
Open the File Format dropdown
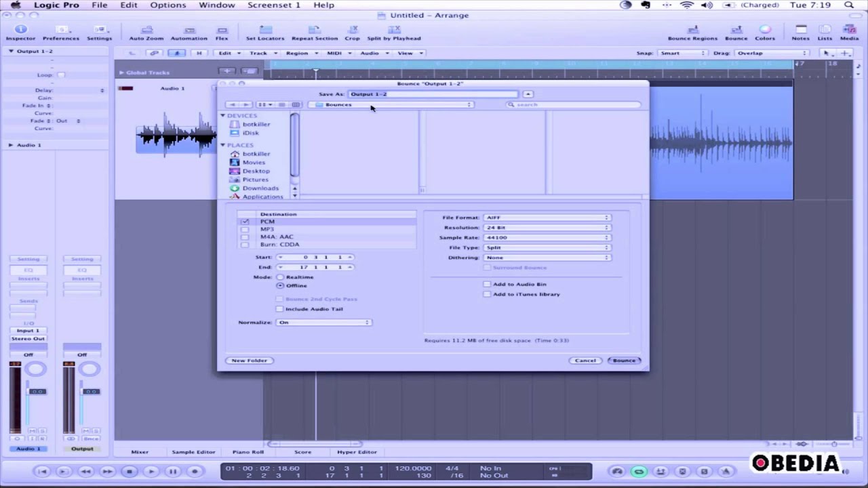pos(547,218)
